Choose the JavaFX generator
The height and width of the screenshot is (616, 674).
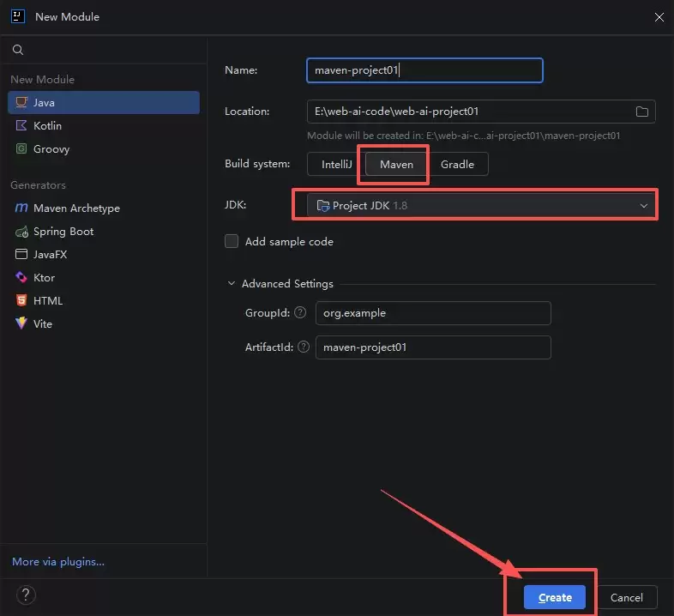click(x=104, y=254)
